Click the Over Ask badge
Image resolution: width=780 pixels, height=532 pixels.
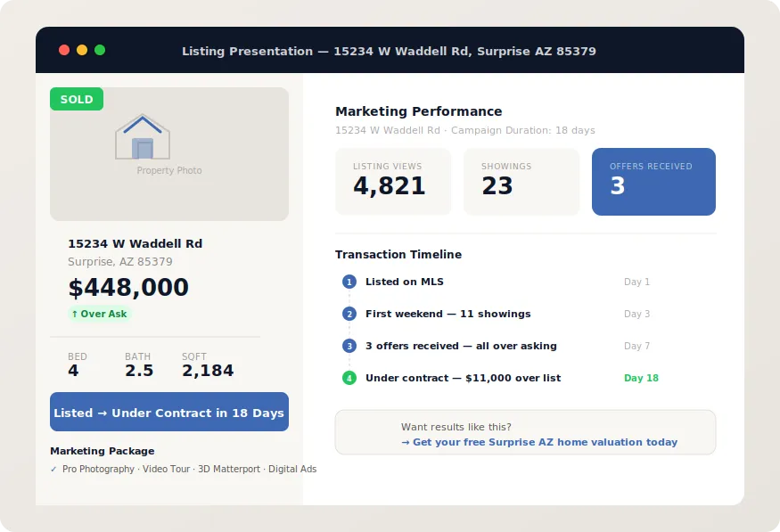(x=100, y=314)
